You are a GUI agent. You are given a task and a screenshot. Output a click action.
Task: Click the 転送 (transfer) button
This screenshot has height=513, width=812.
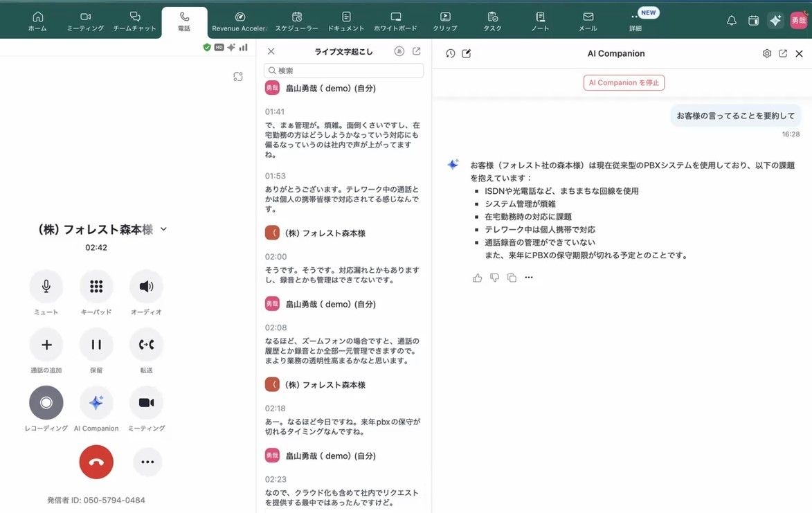[x=147, y=345]
